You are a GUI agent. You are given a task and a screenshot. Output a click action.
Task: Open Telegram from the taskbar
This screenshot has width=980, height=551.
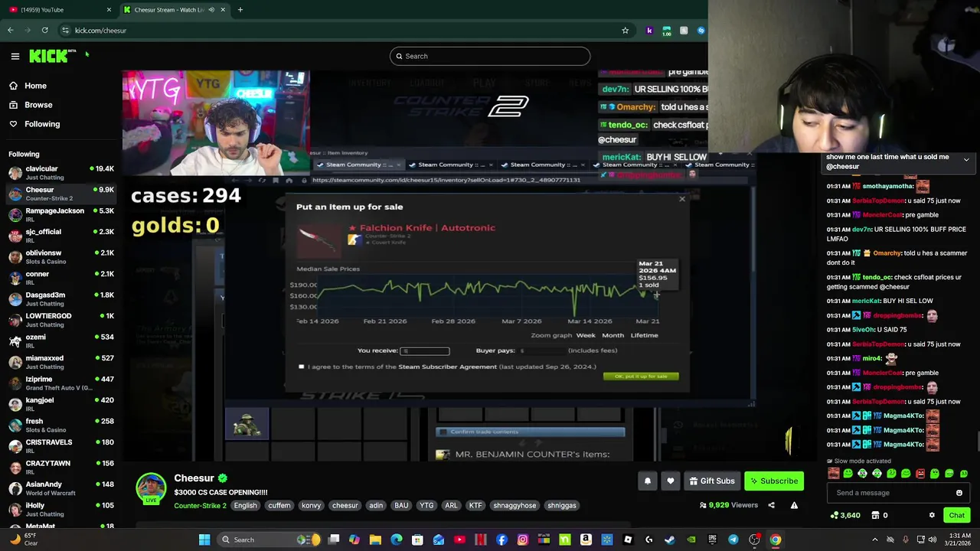pos(733,540)
